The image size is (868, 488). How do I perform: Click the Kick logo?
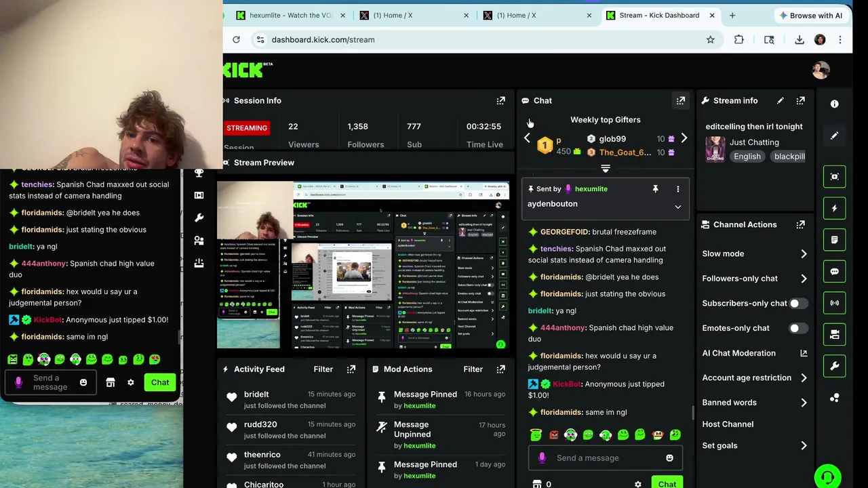coord(247,69)
